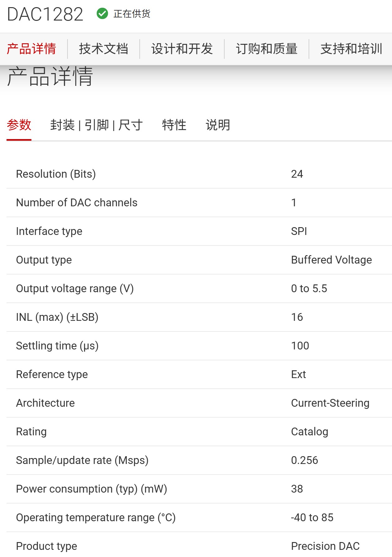Click the Power consumption parameter row
Screen dimensions: 392x557
click(92, 489)
